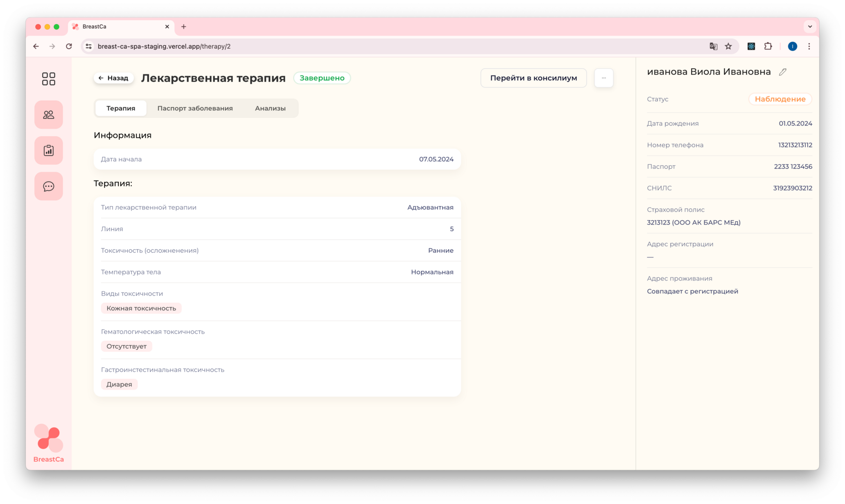
Task: Reload the page
Action: point(69,46)
